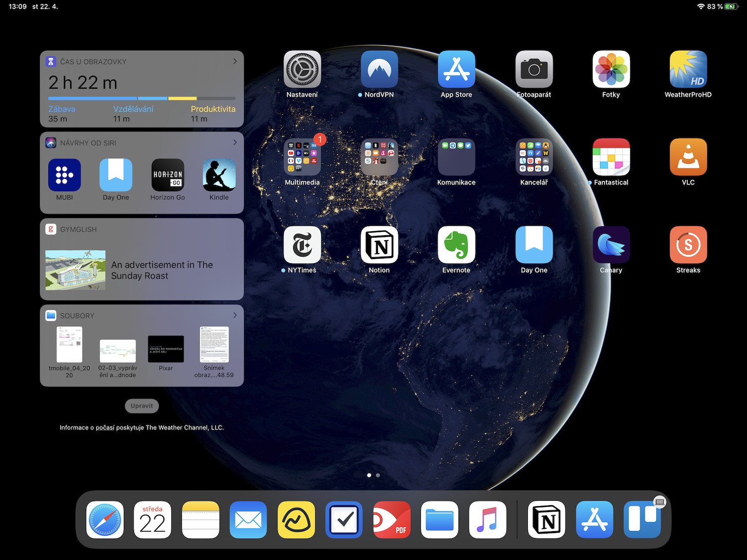Open Evernote app
The height and width of the screenshot is (560, 747).
[457, 245]
